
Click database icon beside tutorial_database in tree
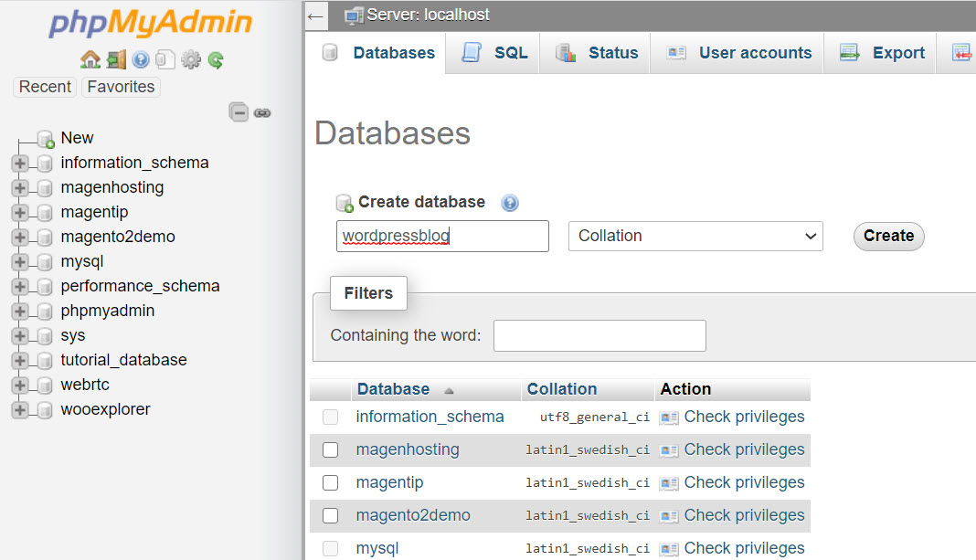tap(45, 360)
